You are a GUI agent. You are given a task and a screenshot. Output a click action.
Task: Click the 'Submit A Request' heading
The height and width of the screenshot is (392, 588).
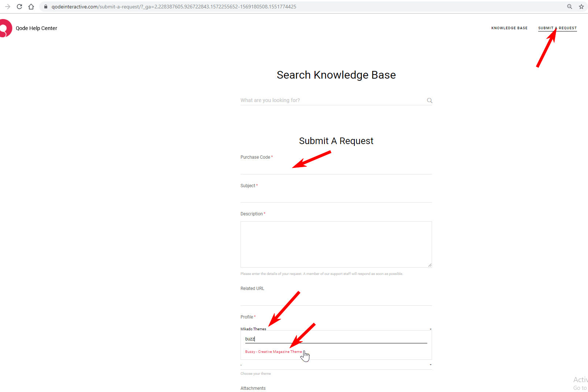[x=336, y=141]
